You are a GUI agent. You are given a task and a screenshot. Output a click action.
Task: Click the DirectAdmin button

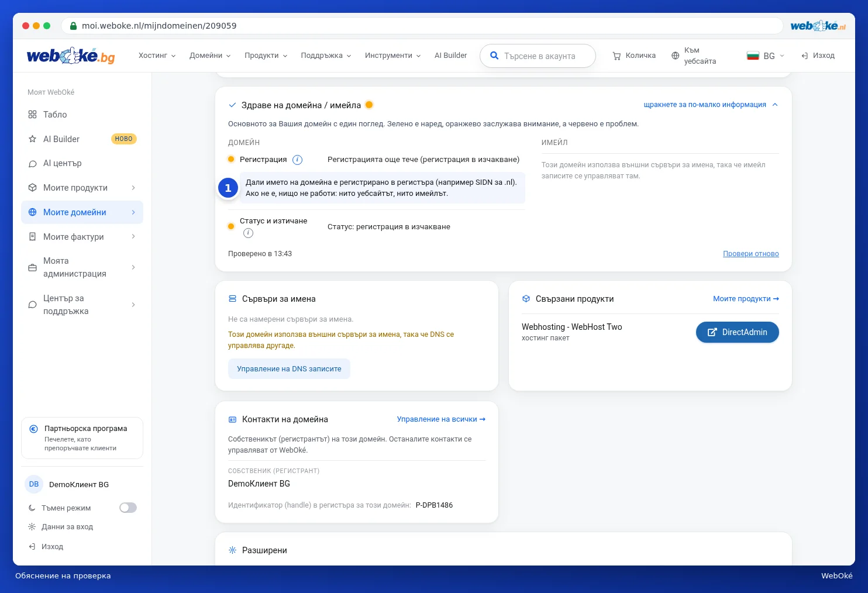737,332
